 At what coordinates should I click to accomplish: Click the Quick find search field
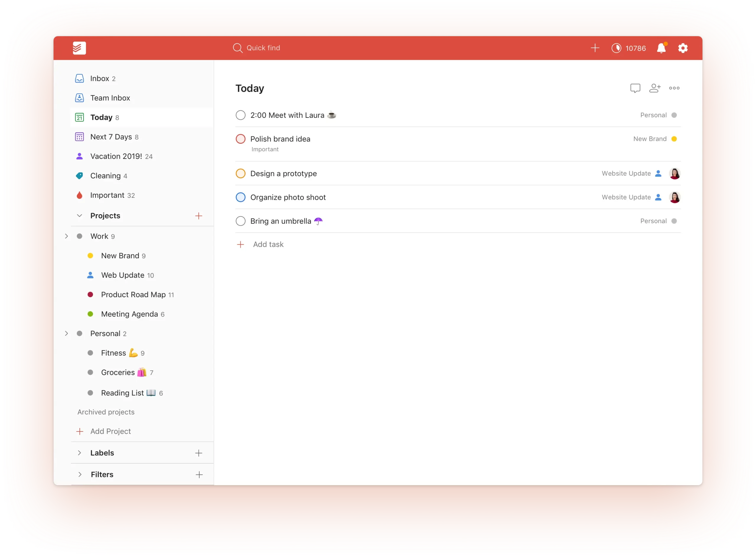pyautogui.click(x=263, y=48)
